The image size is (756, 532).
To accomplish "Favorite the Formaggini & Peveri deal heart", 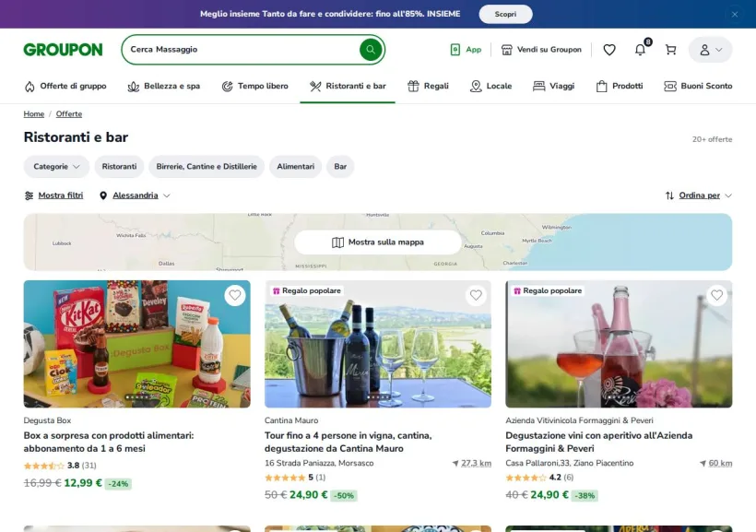I will point(717,295).
